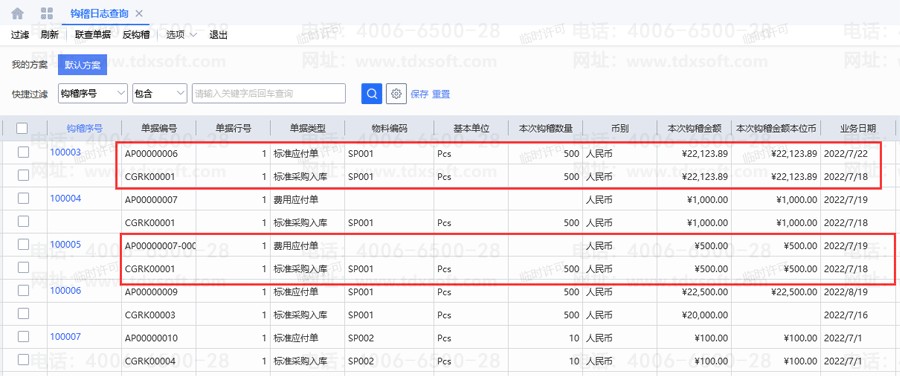Open the application grid menu icon
Image resolution: width=900 pixels, height=376 pixels.
click(x=47, y=13)
